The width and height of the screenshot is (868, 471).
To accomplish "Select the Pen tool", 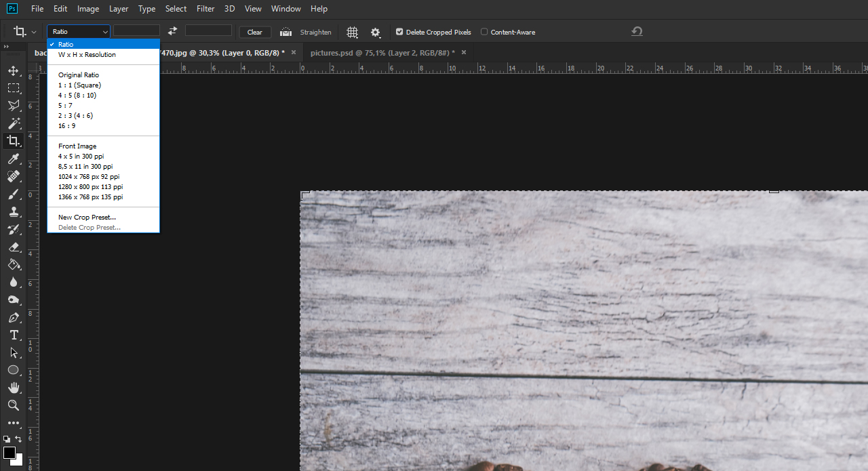I will click(14, 317).
